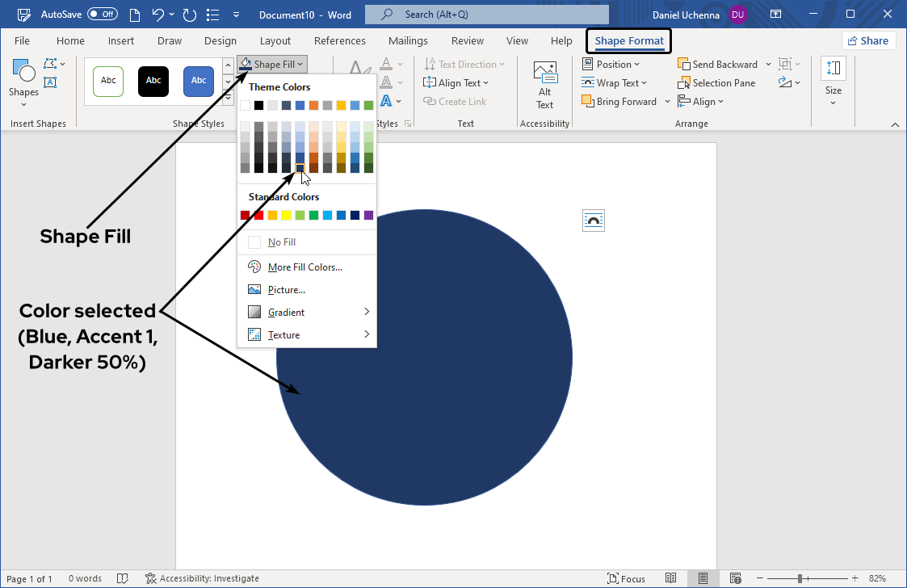Open the Insert ribbon tab
The image size is (907, 588).
(x=121, y=41)
